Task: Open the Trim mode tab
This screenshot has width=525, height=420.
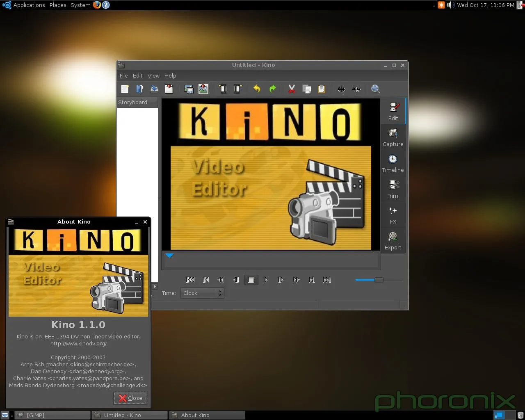Action: tap(393, 189)
